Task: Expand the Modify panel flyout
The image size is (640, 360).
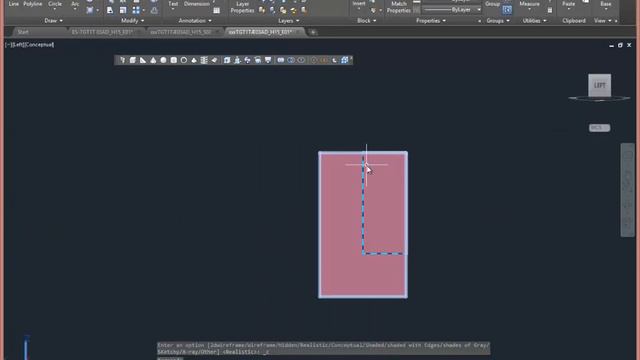Action: [132, 20]
